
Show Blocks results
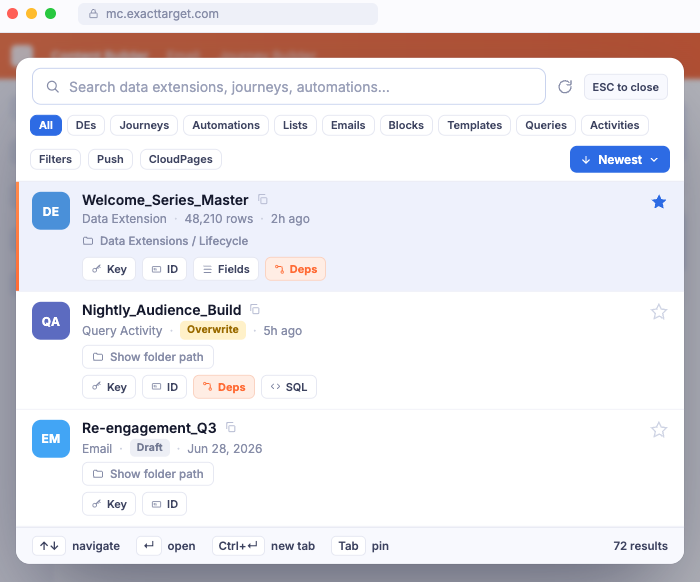406,125
